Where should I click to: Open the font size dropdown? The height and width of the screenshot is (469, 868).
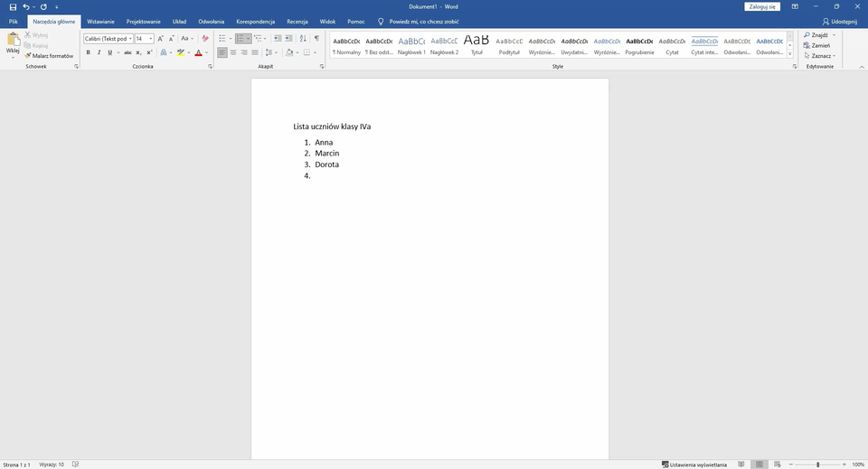[151, 39]
